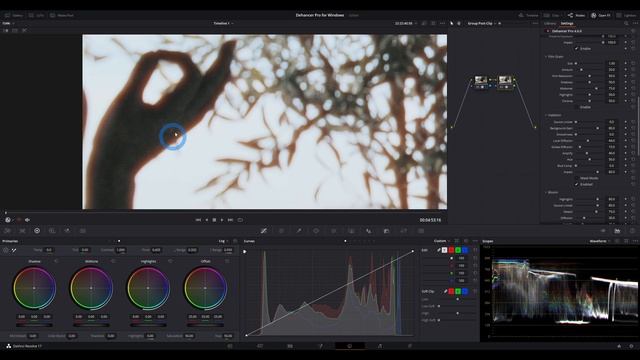
Task: Collapse the Halation section
Action: tap(546, 116)
